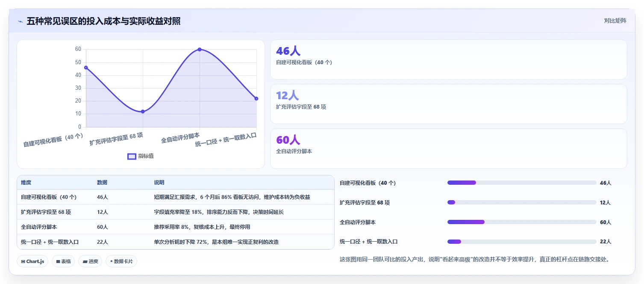Click the 表格 tag
Viewport: 644px width, 284px height.
(63, 261)
